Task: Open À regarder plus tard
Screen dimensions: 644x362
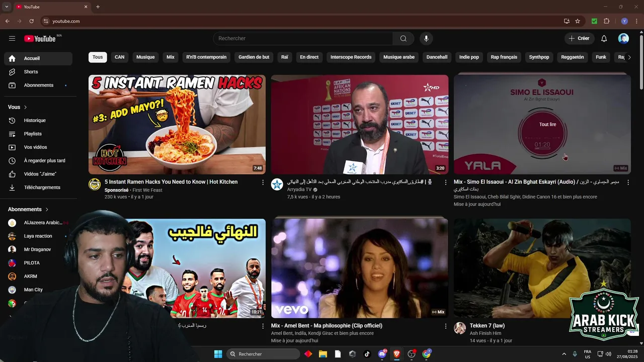Action: coord(38,161)
